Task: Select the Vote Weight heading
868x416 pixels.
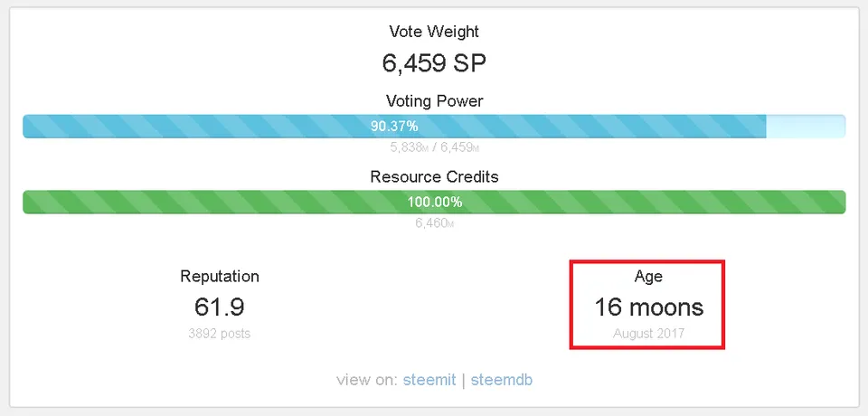Action: pos(434,32)
